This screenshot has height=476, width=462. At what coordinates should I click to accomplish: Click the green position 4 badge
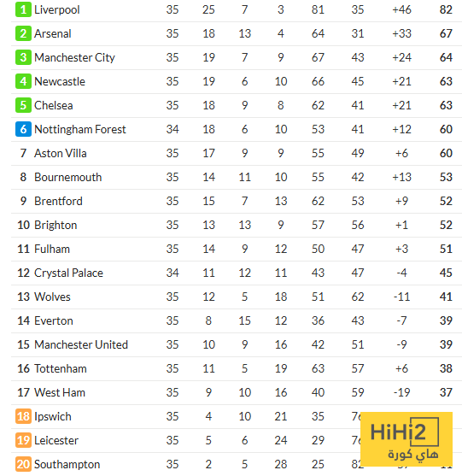(x=23, y=81)
